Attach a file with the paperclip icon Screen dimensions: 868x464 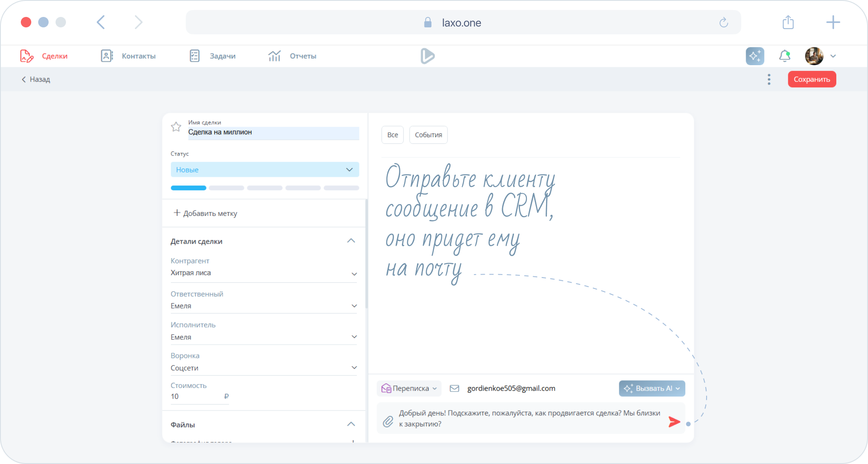[388, 421]
